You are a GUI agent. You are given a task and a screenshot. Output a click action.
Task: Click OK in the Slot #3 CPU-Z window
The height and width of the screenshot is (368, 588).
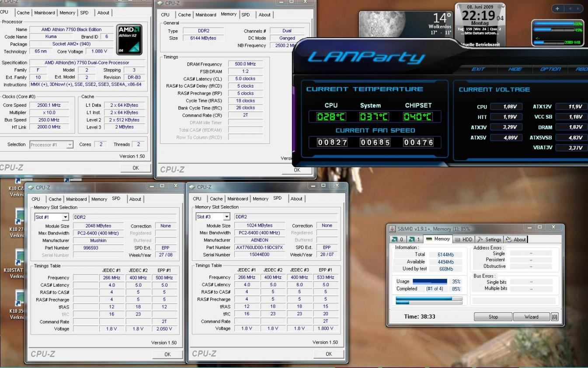tap(329, 354)
